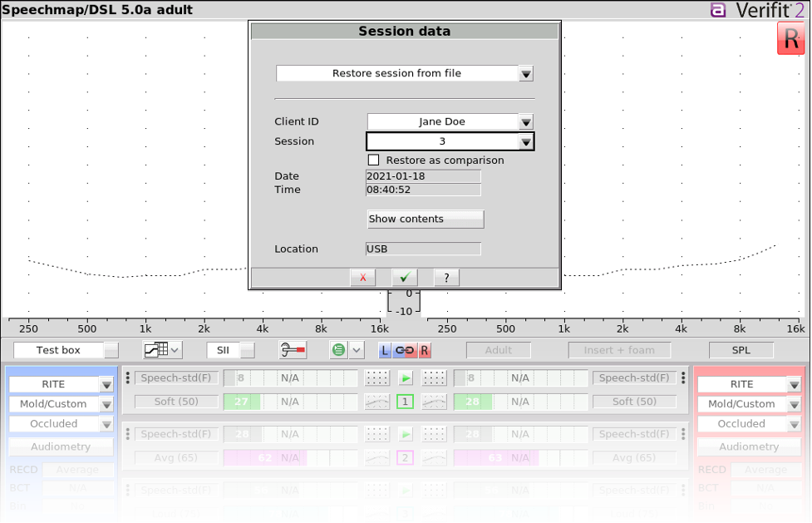812x523 pixels.
Task: Click right dotted grid icon in test 1 row
Action: 434,378
